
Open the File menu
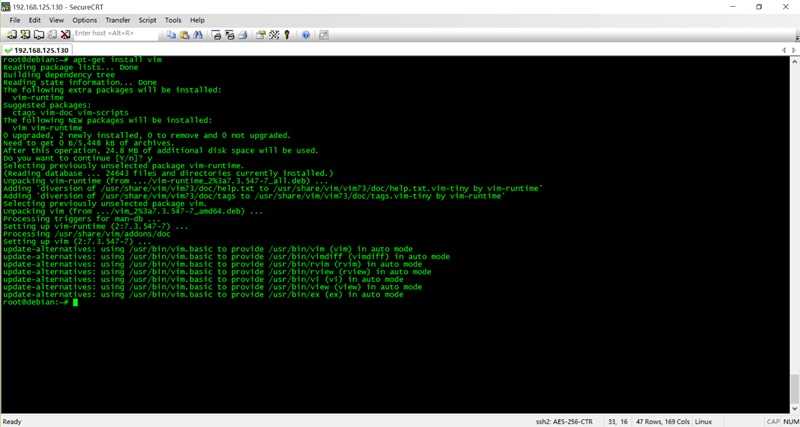pos(15,20)
